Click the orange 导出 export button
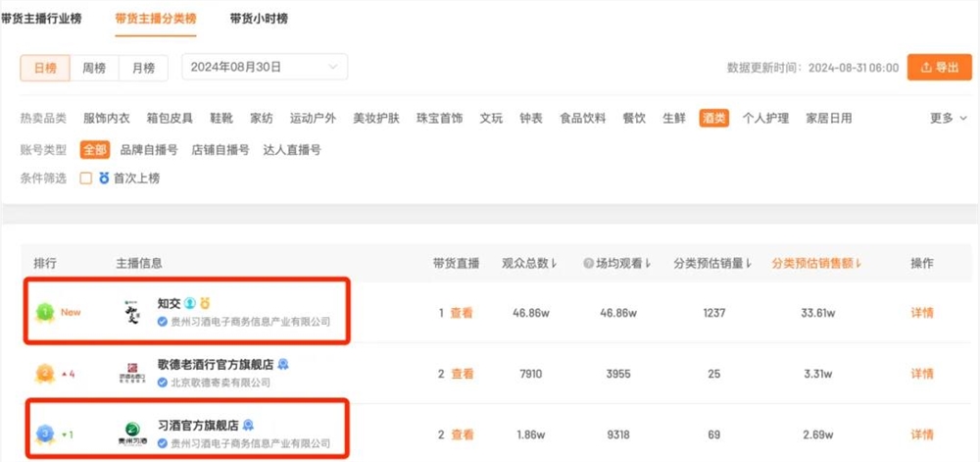Viewport: 980px width, 462px height. pos(940,67)
